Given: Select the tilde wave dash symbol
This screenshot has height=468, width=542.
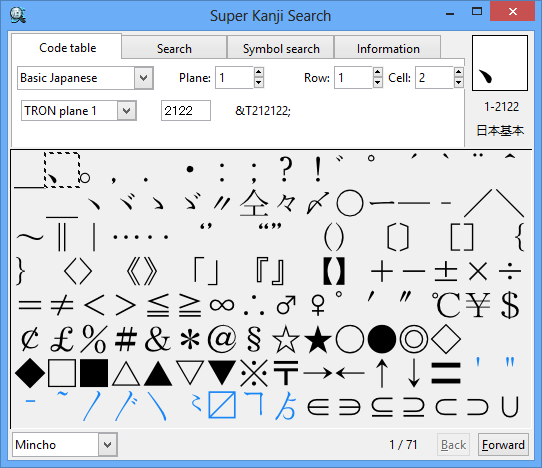Looking at the screenshot, I should (x=30, y=237).
